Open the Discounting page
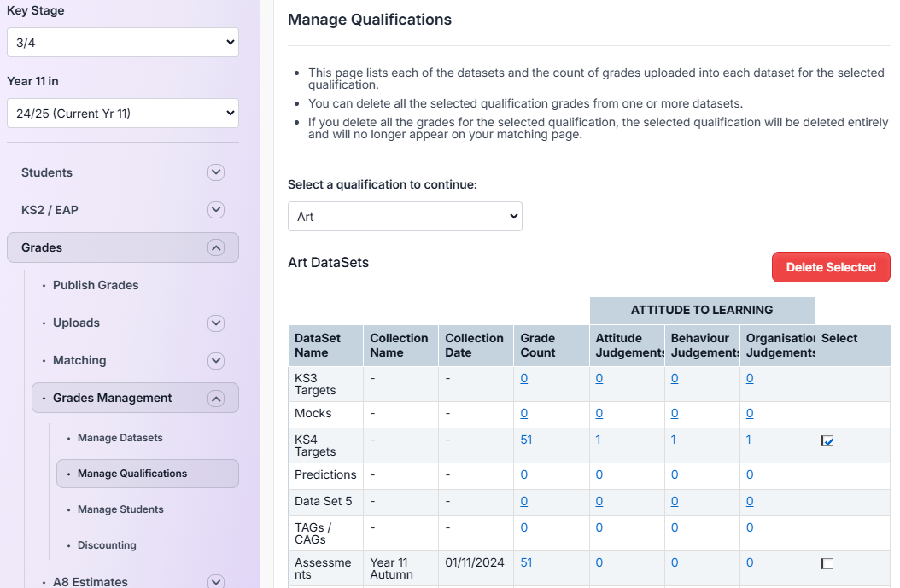This screenshot has height=588, width=900. tap(107, 545)
